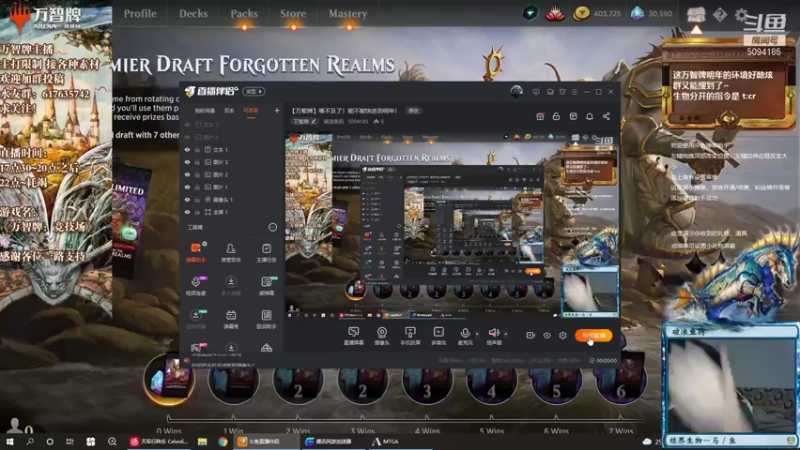Viewport: 800px width, 450px height.
Task: Toggle visibility of 图片 3 layer
Action: (187, 162)
